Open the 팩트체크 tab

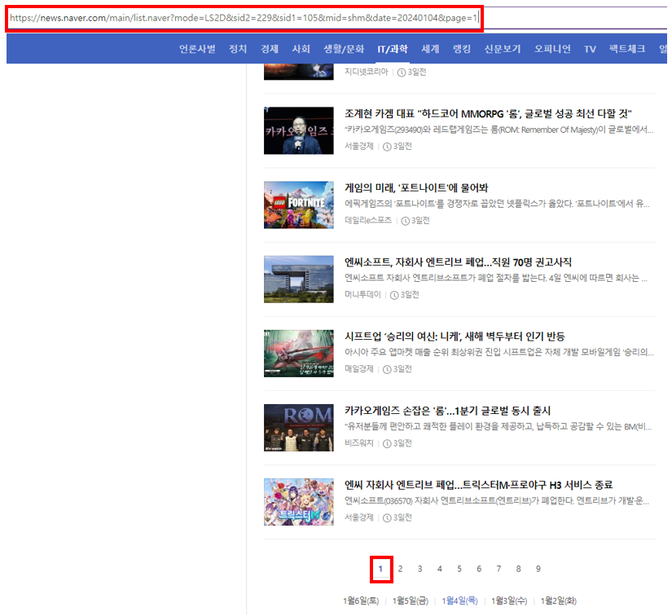tap(627, 49)
